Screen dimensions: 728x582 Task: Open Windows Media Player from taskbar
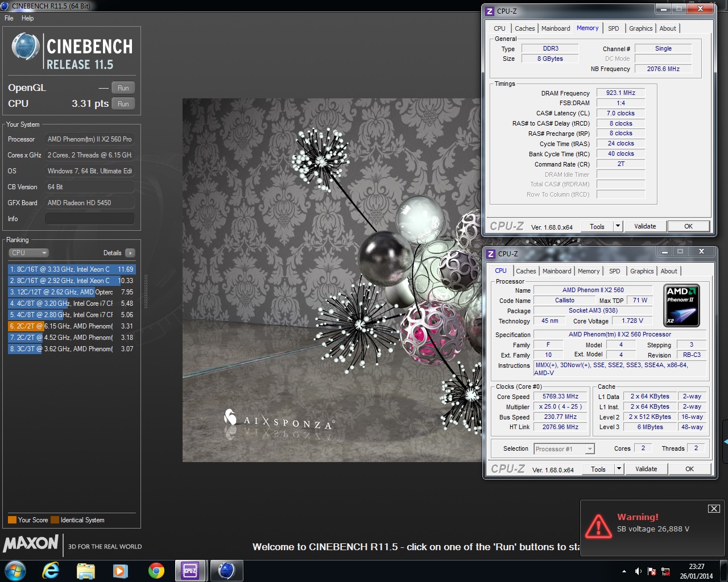pos(120,571)
